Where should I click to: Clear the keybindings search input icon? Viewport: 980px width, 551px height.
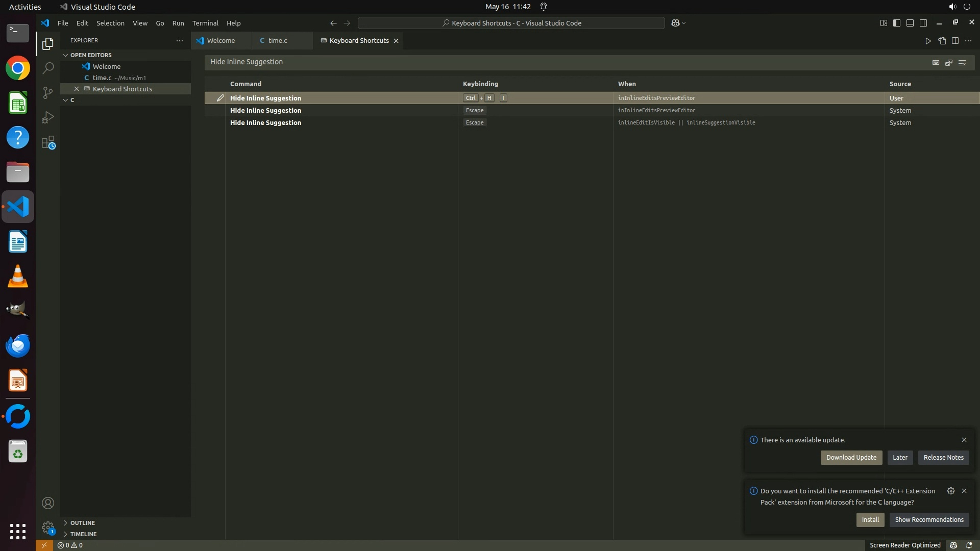point(962,62)
